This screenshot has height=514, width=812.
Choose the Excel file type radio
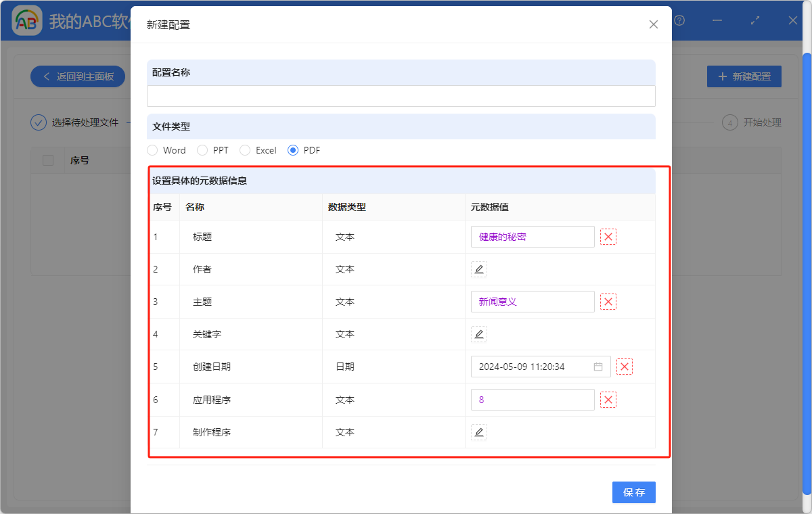[245, 150]
